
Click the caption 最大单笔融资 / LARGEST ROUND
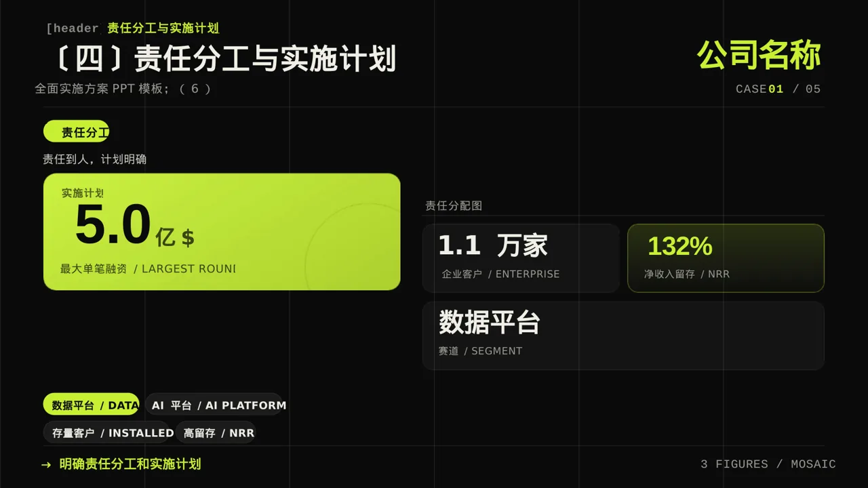(x=148, y=269)
